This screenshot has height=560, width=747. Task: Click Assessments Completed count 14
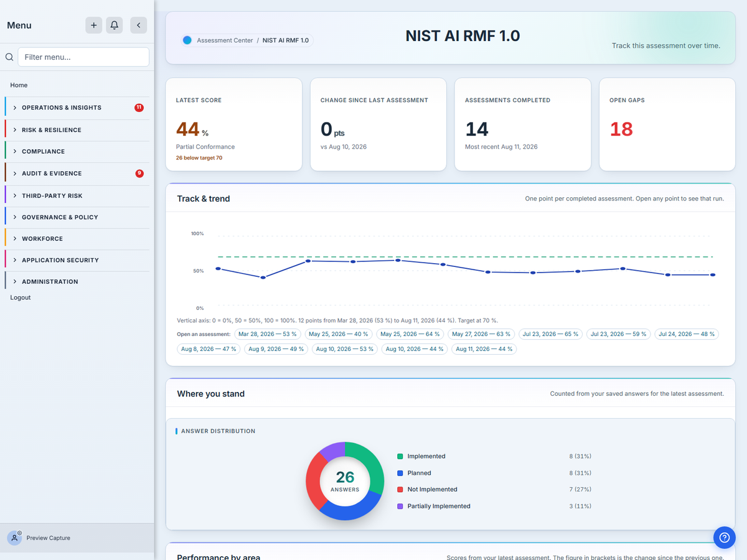pos(477,129)
